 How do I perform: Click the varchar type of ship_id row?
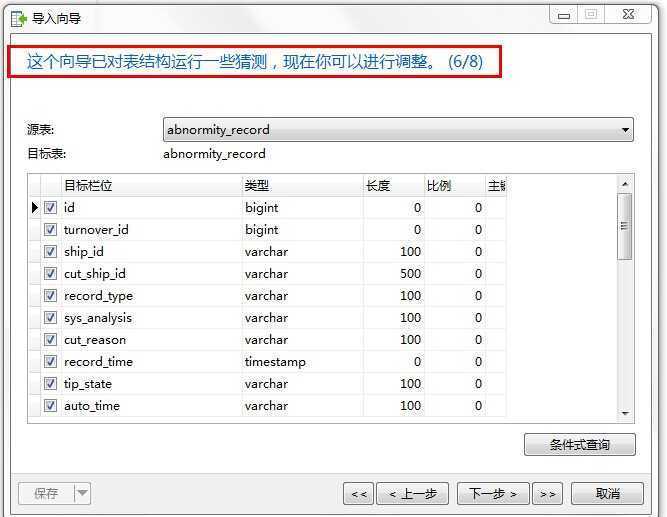266,251
